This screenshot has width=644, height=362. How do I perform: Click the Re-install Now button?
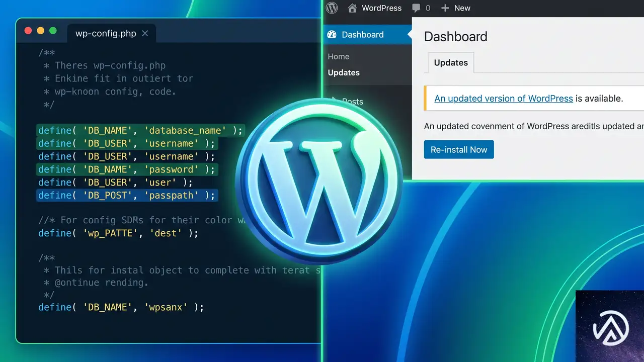pyautogui.click(x=459, y=150)
